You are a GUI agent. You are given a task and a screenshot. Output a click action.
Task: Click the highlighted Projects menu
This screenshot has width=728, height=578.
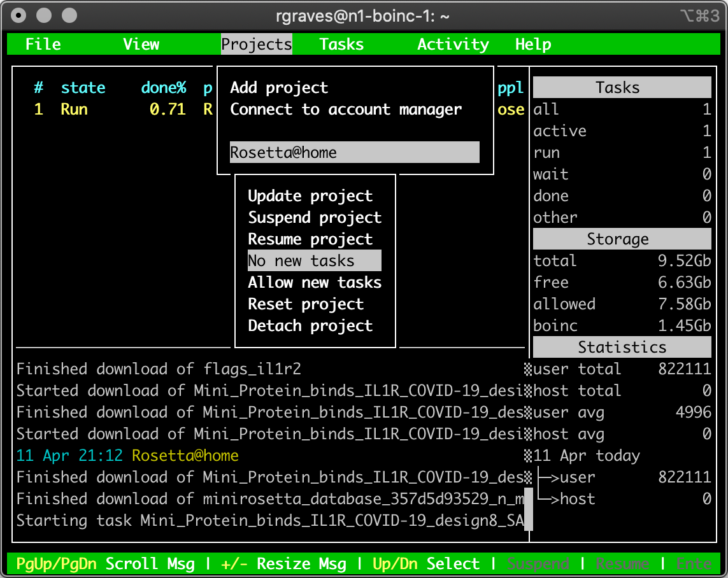pos(257,45)
